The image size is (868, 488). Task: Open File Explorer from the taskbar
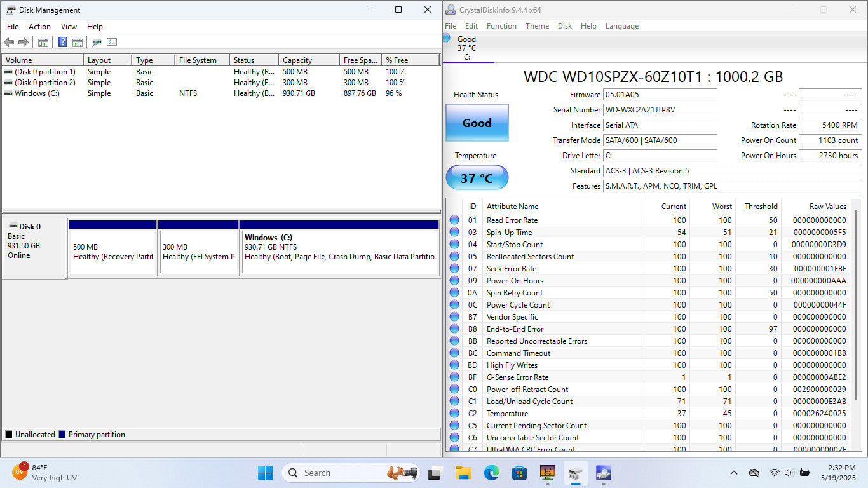click(x=463, y=473)
